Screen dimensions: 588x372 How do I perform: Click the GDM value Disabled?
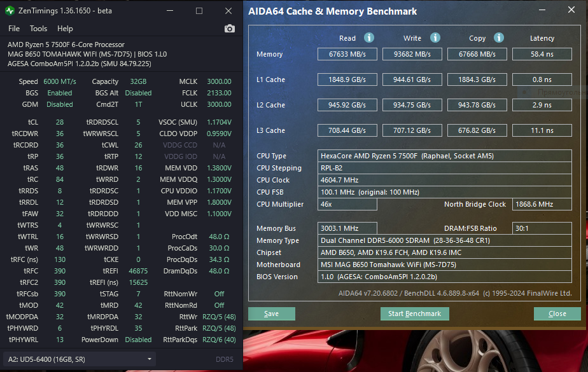coord(60,104)
